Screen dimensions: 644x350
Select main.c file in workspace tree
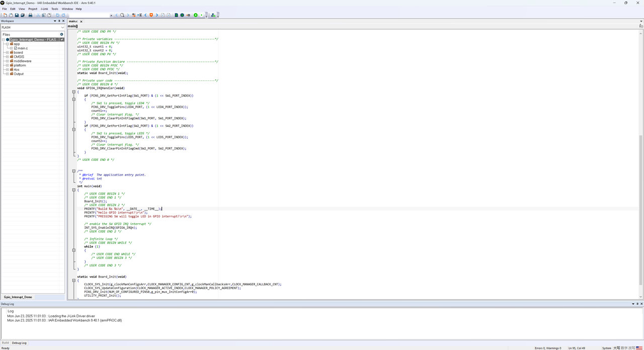click(23, 48)
